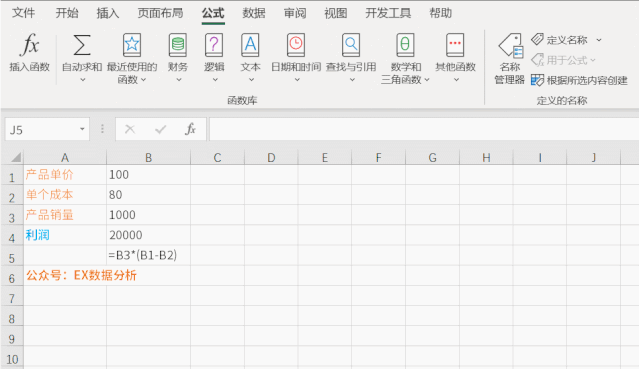Open Lookup and Reference (查找与引用) icon
This screenshot has width=639, height=369.
(350, 45)
